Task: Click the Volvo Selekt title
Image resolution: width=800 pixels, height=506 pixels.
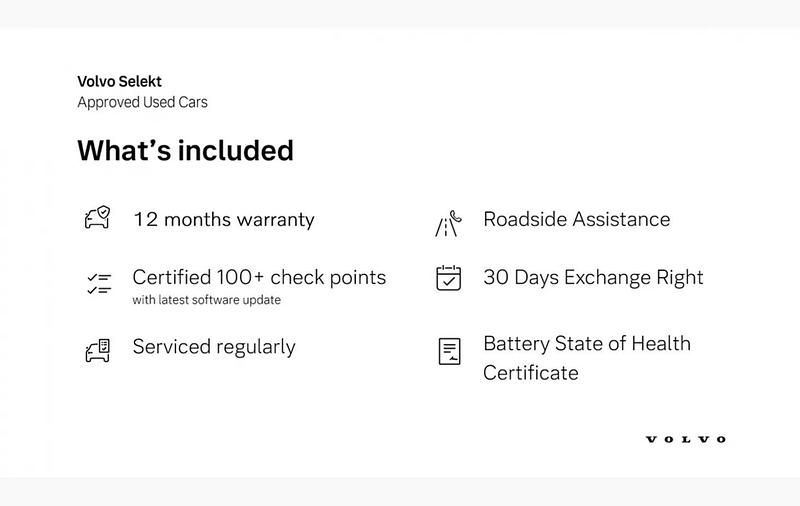Action: tap(119, 82)
